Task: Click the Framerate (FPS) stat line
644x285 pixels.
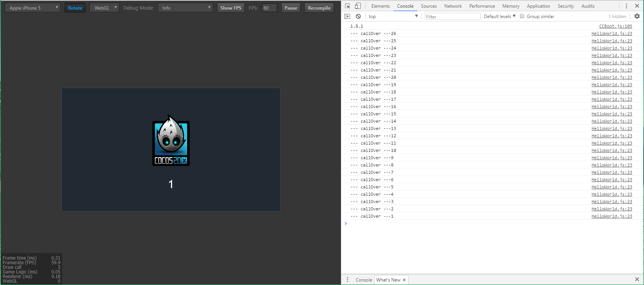Action: pos(32,263)
